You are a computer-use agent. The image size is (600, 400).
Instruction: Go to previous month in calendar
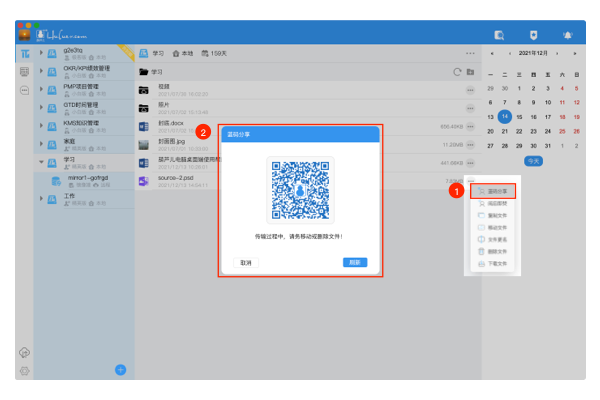point(510,54)
